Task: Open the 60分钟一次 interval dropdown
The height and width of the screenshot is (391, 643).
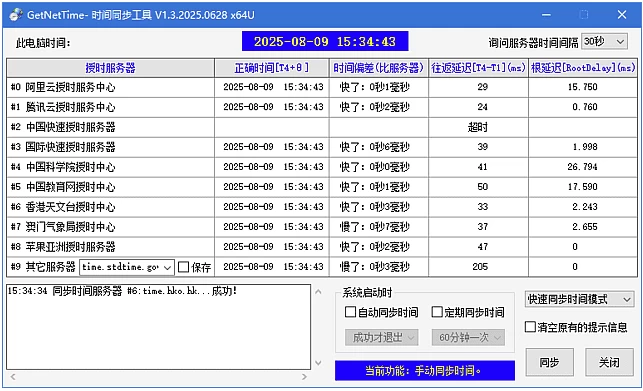Action: (468, 337)
